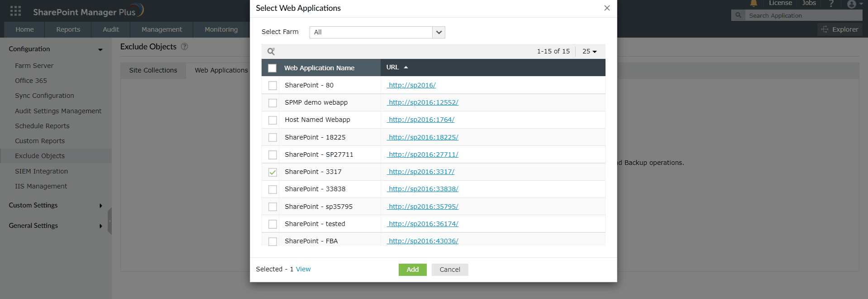Open SIEM Integration in sidebar
Viewport: 868px width, 299px height.
[x=41, y=171]
